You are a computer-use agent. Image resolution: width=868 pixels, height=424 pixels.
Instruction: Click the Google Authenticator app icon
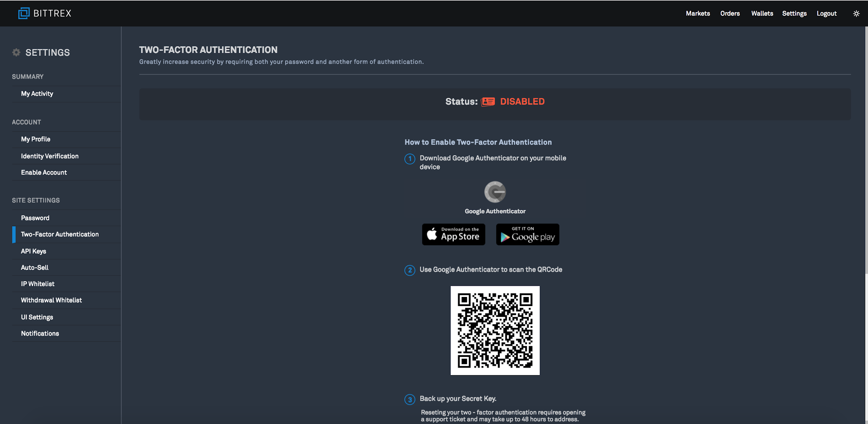coord(495,192)
